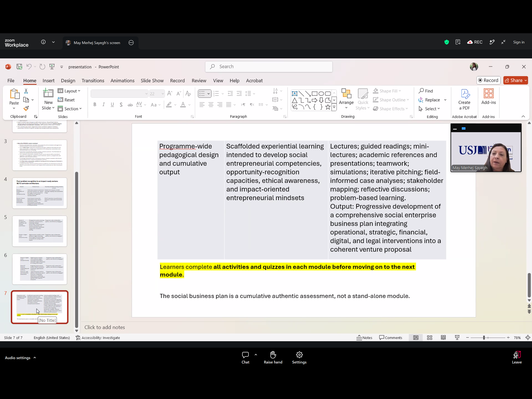Open Slide Sorter view in status bar
This screenshot has width=532, height=399.
click(430, 338)
